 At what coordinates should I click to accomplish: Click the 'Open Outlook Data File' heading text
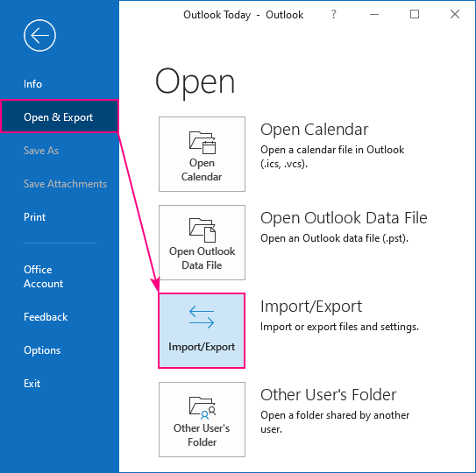344,218
